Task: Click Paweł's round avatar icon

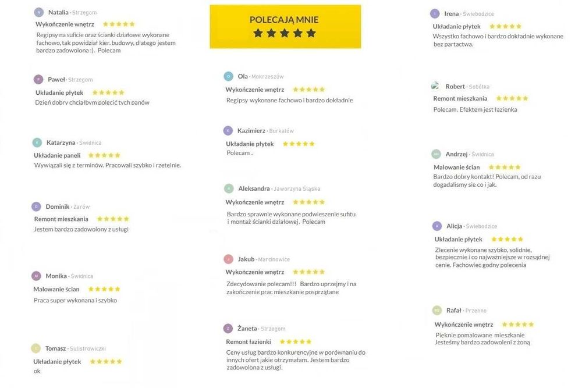Action: (38, 80)
